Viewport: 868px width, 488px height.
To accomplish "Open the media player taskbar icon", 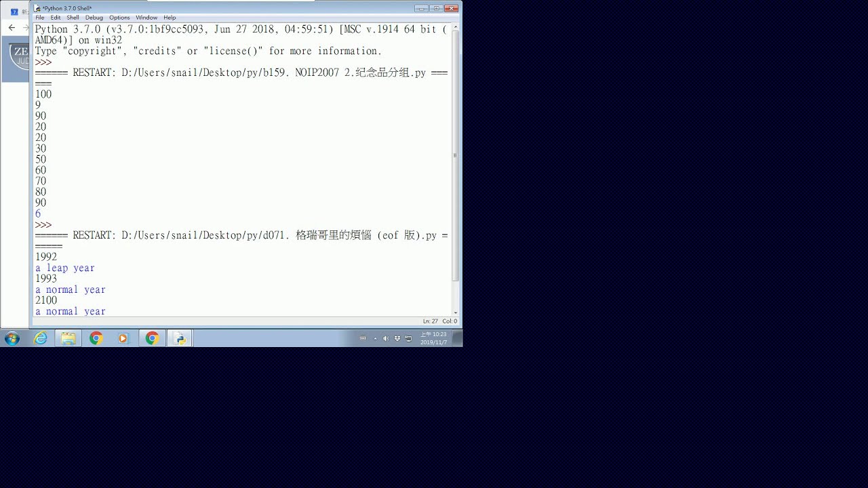I will (123, 338).
